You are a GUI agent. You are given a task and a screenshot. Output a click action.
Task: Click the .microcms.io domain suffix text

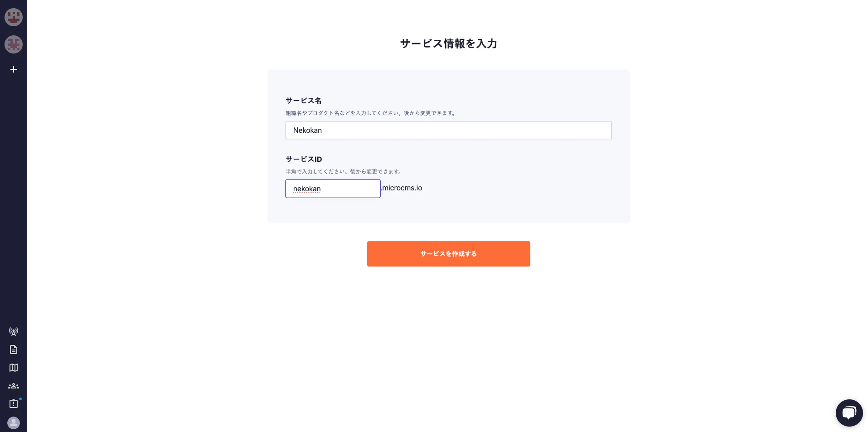402,188
